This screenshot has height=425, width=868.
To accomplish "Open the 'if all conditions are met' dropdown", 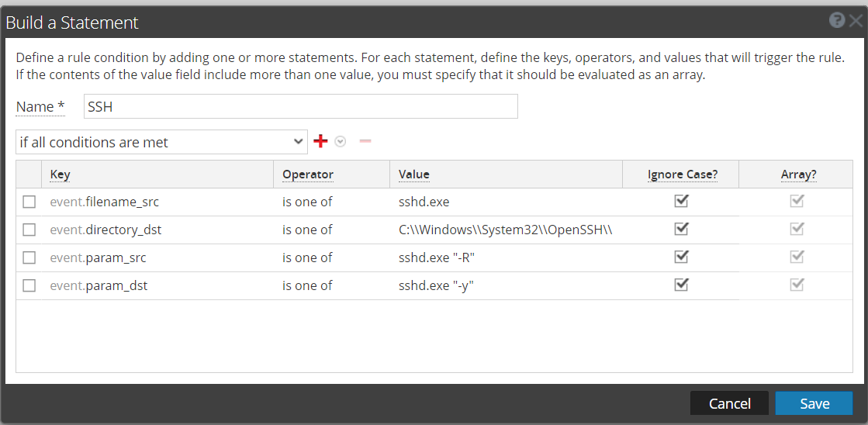I will pyautogui.click(x=161, y=142).
